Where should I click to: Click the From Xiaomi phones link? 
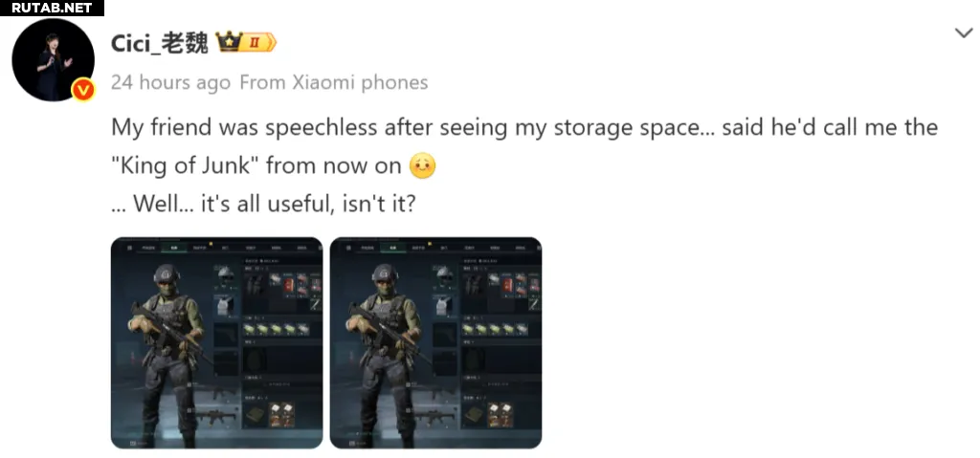[x=334, y=82]
